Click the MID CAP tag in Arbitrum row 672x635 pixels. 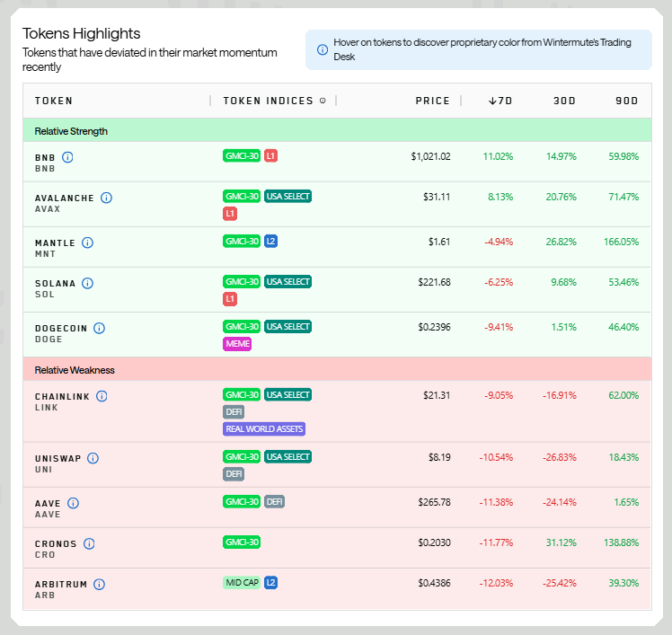242,583
